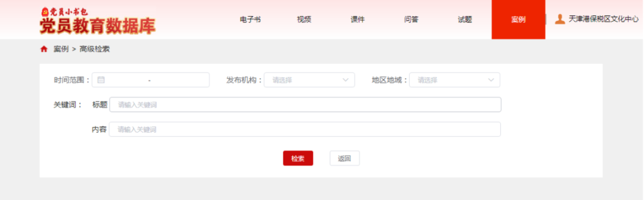Image resolution: width=644 pixels, height=200 pixels.
Task: Click the 案例 breadcrumb link
Action: 61,49
